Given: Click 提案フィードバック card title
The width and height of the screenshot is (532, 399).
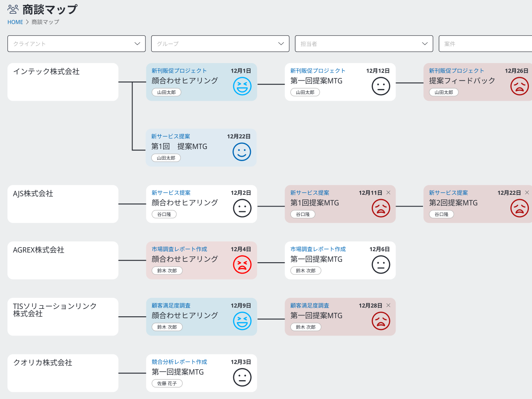Looking at the screenshot, I should (x=462, y=81).
